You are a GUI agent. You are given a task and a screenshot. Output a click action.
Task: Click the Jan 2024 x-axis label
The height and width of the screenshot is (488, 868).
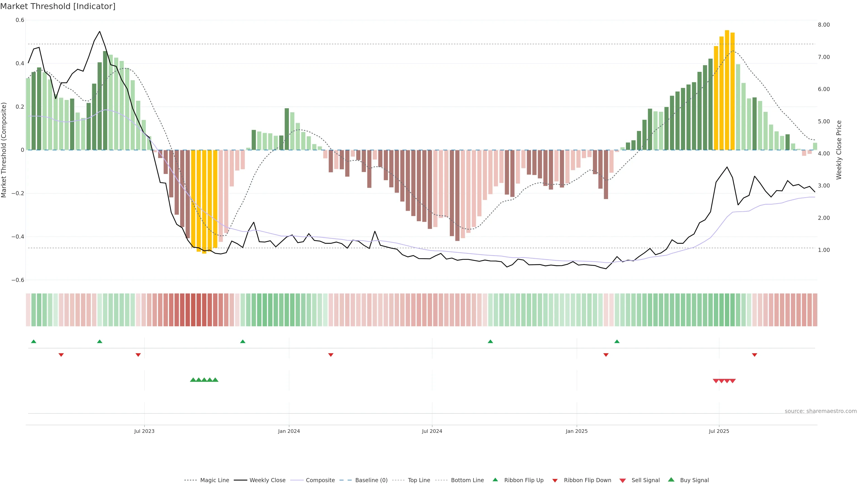(289, 431)
